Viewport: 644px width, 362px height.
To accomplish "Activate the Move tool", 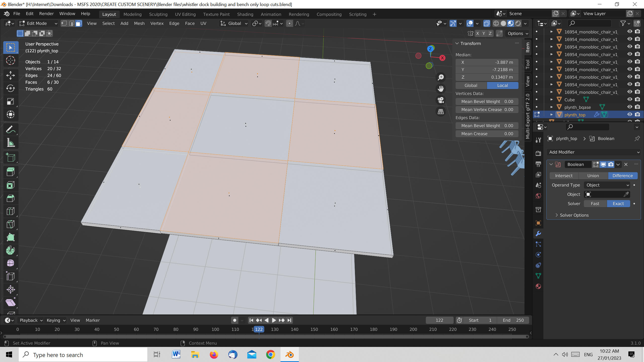I will click(x=11, y=75).
